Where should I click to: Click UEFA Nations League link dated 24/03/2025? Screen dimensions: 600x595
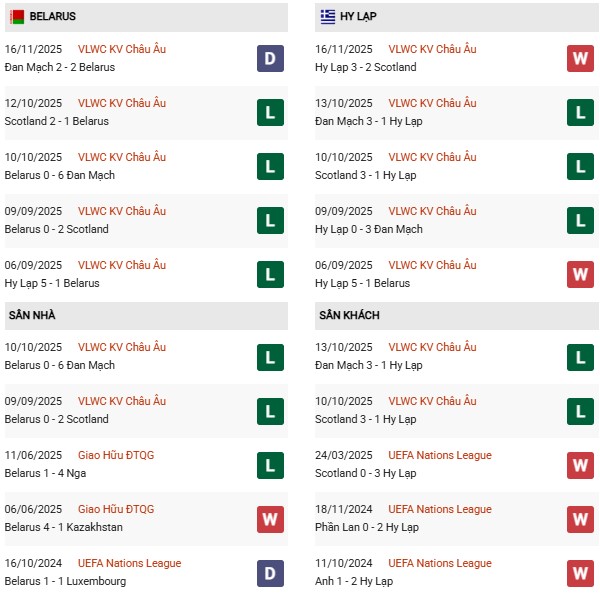[440, 456]
